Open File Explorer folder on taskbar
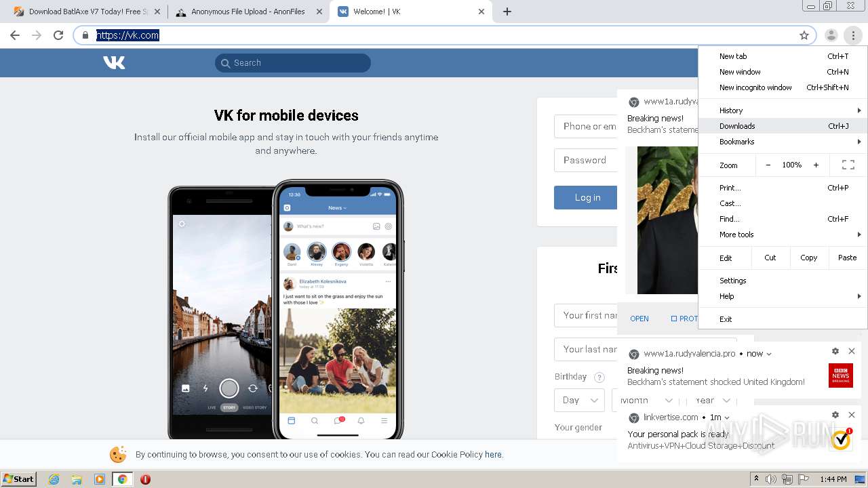The width and height of the screenshot is (868, 488). click(x=77, y=479)
